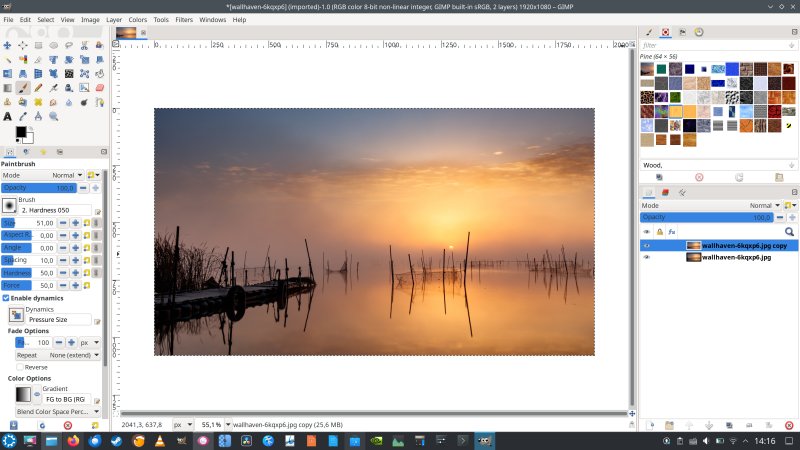Select the Scissors Select tool
Viewport: 800px width, 450px height.
(84, 45)
